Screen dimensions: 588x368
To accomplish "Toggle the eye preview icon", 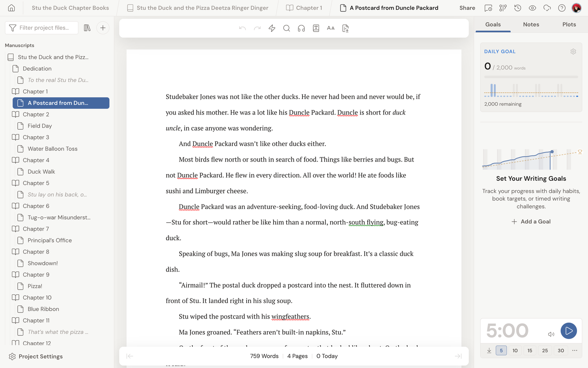I will click(532, 8).
